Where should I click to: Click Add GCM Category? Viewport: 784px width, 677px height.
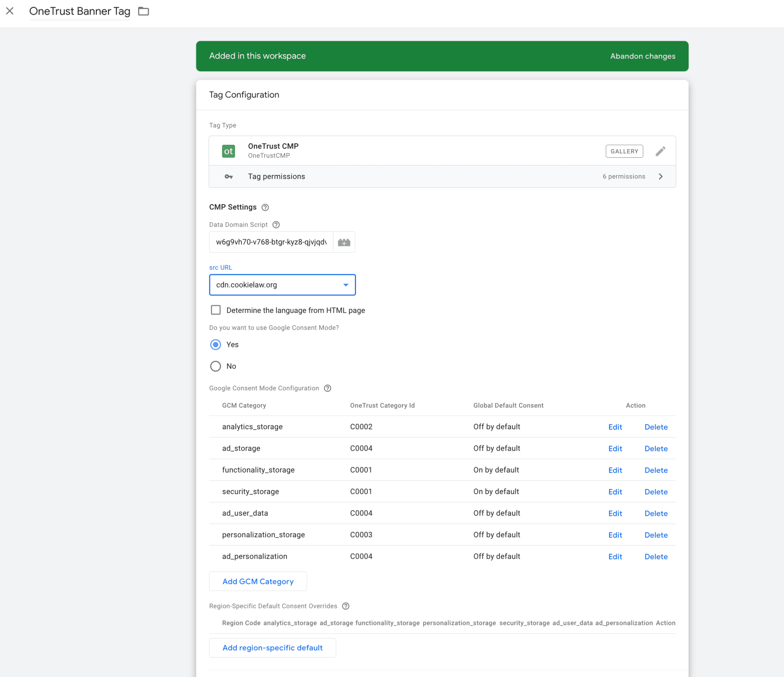(x=258, y=581)
